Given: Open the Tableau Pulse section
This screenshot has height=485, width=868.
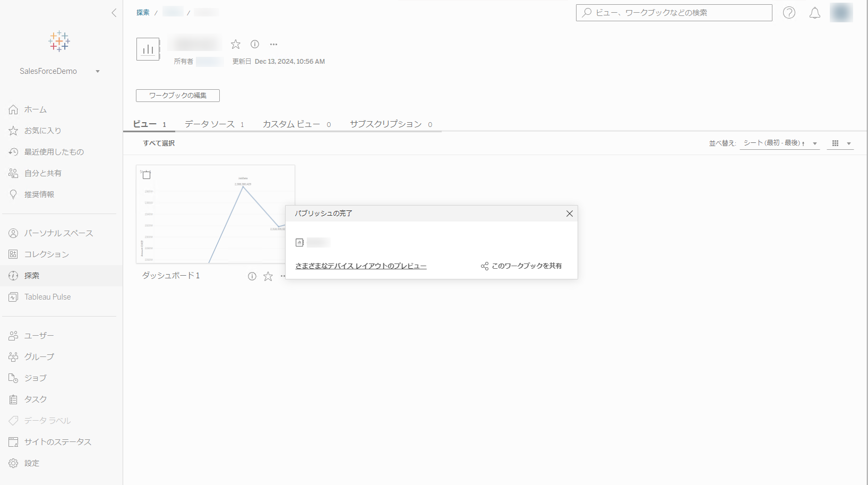Looking at the screenshot, I should pyautogui.click(x=47, y=296).
